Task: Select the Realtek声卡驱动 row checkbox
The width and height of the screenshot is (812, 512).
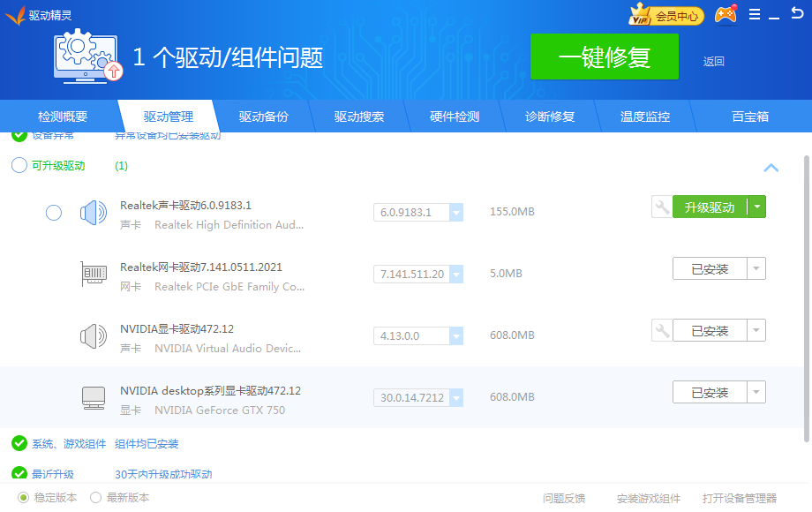Action: [54, 213]
